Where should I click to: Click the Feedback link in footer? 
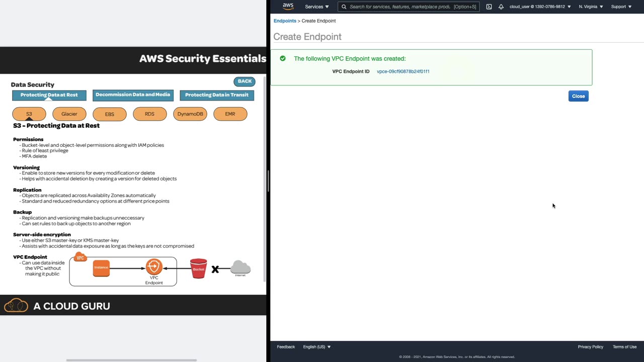(x=286, y=346)
